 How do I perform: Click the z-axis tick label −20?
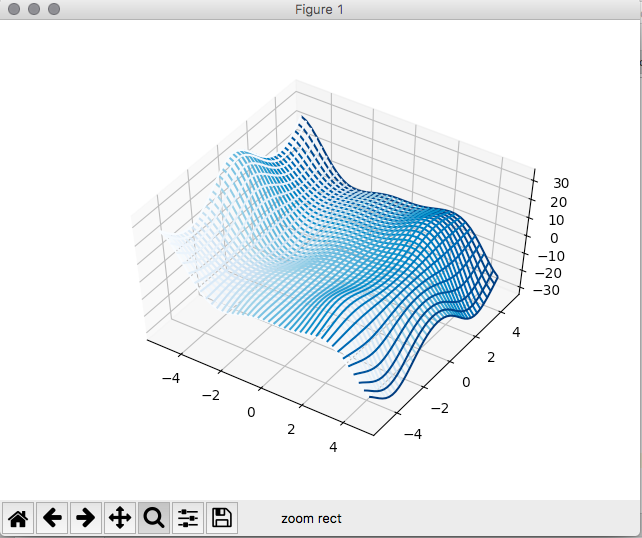coord(548,273)
